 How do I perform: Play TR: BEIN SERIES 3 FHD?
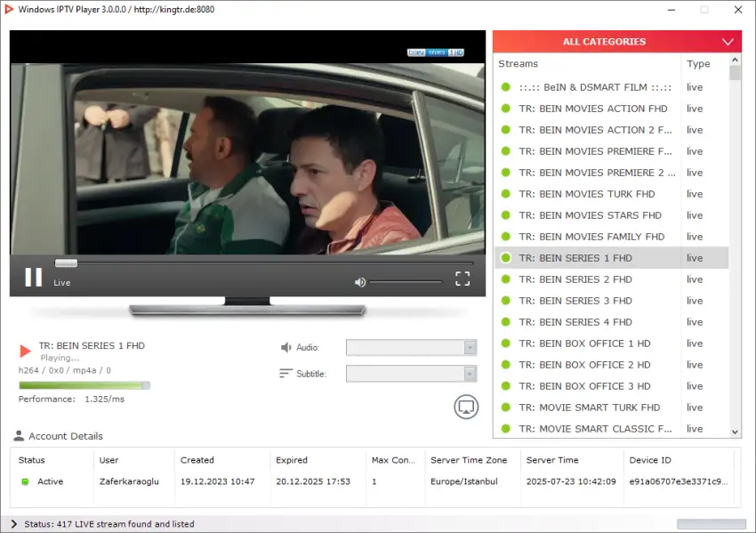point(611,301)
